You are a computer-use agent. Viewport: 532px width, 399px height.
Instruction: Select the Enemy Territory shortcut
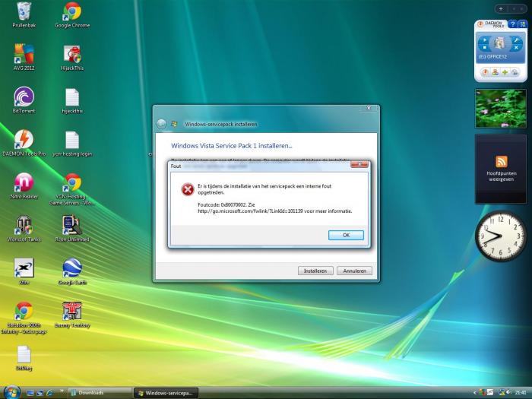point(72,315)
